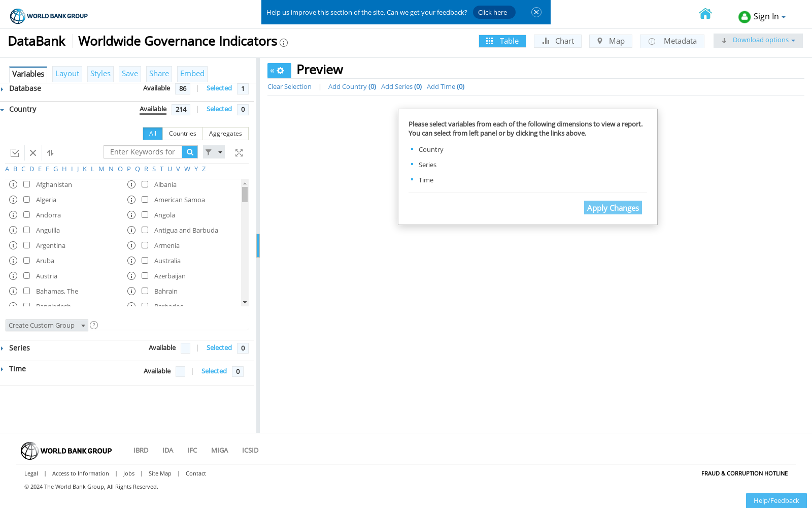Check the Bahamas, The checkbox
The image size is (812, 508).
26,291
